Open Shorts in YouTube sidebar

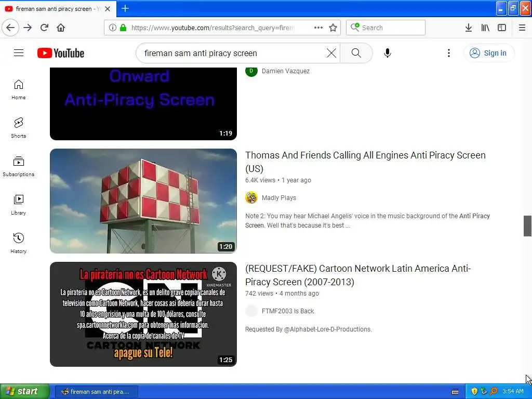(x=18, y=128)
